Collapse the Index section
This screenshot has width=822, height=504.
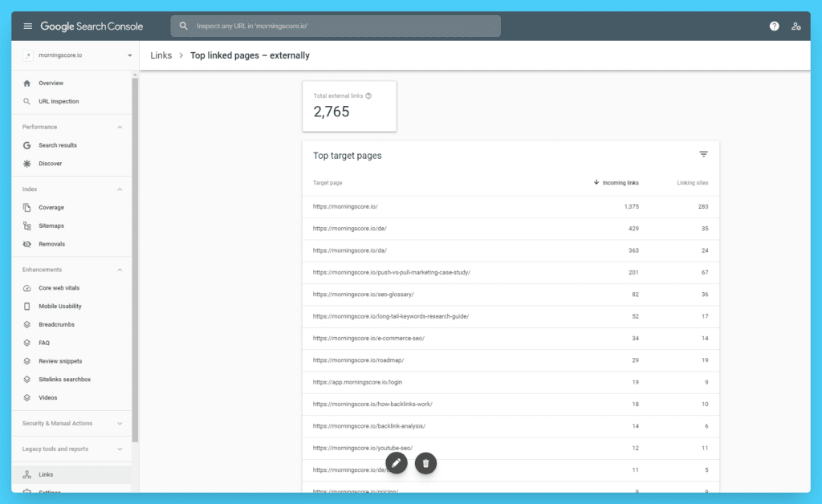(120, 189)
